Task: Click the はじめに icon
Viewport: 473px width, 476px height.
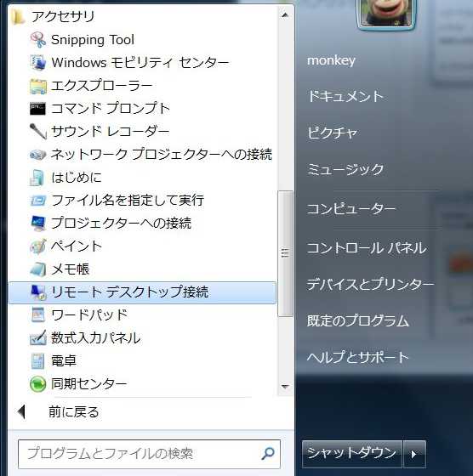Action: pos(37,178)
